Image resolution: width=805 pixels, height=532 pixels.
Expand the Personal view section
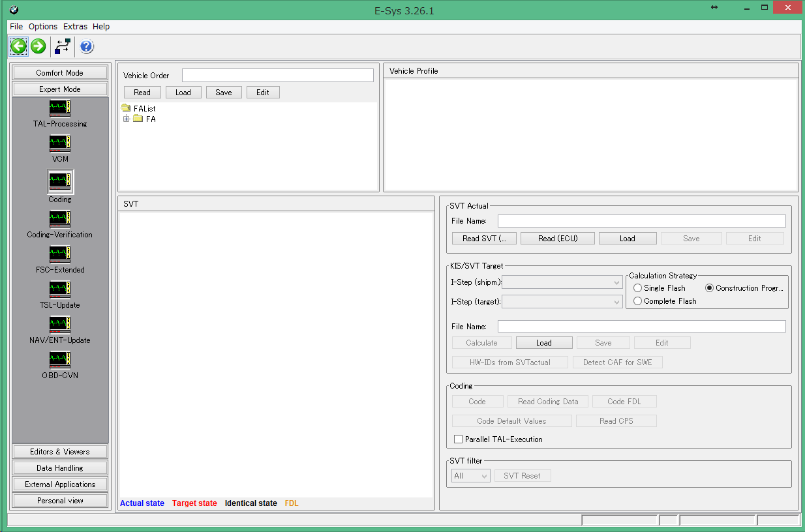(x=60, y=501)
